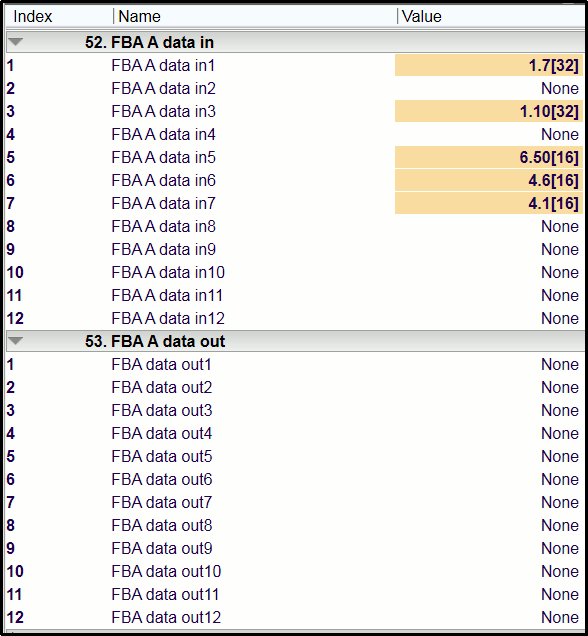Select parameter FBA data out6
Image resolution: width=588 pixels, height=636 pixels.
coord(162,479)
